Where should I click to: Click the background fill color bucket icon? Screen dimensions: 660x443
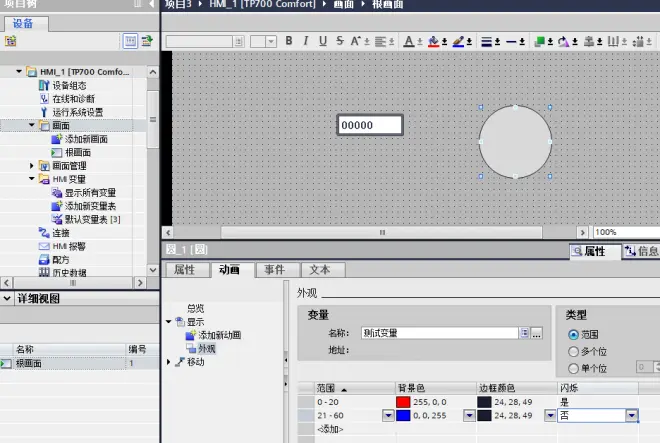(434, 41)
